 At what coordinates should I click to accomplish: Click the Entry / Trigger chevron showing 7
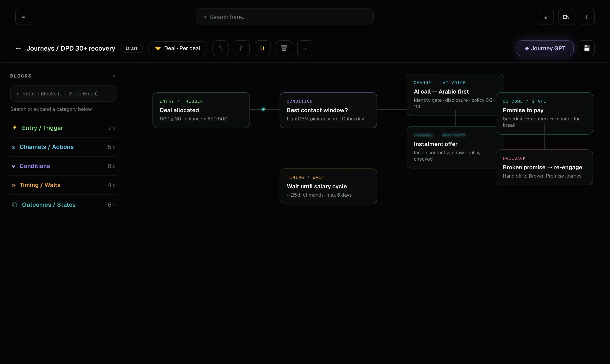[111, 128]
